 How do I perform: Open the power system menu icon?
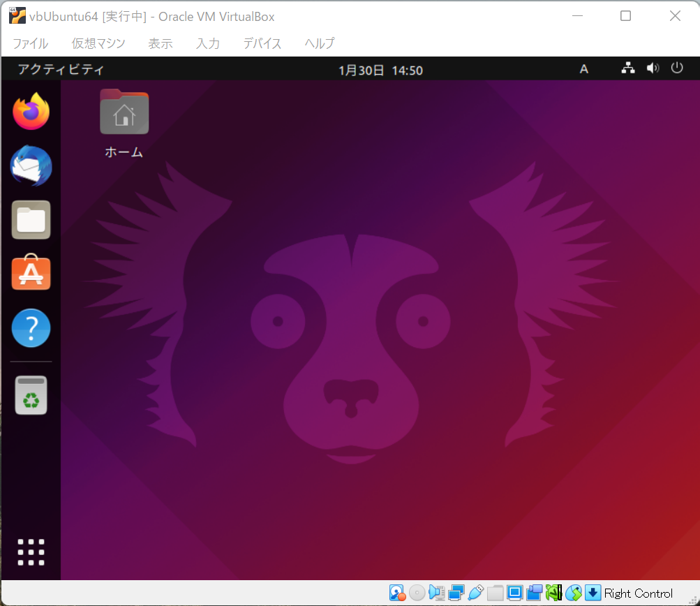[x=677, y=68]
